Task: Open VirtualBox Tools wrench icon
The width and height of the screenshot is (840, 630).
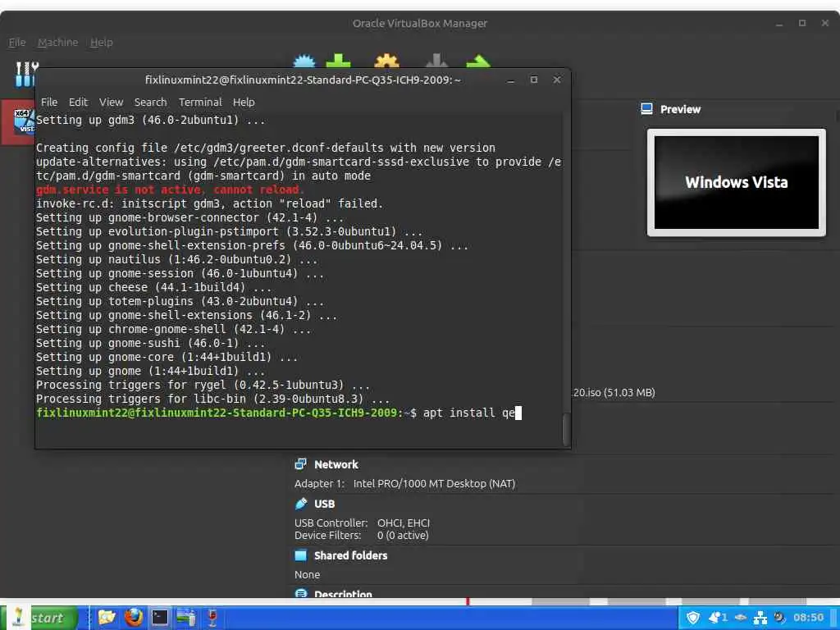Action: [x=25, y=74]
